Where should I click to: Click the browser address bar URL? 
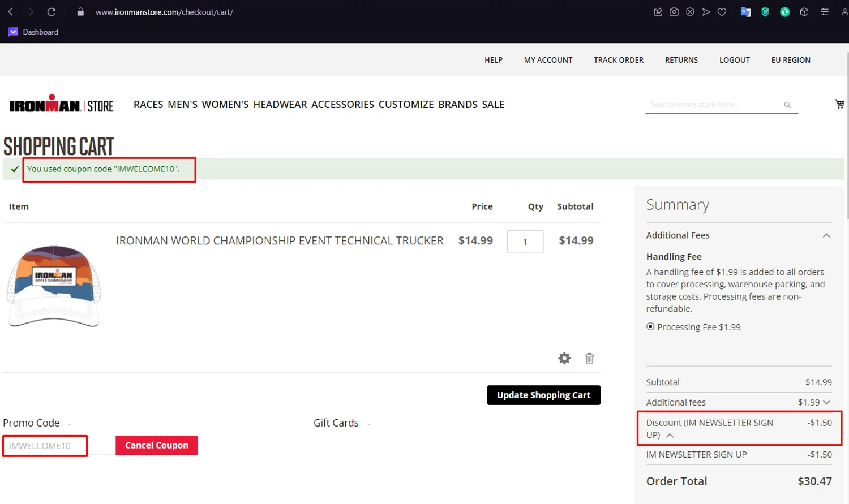point(164,12)
